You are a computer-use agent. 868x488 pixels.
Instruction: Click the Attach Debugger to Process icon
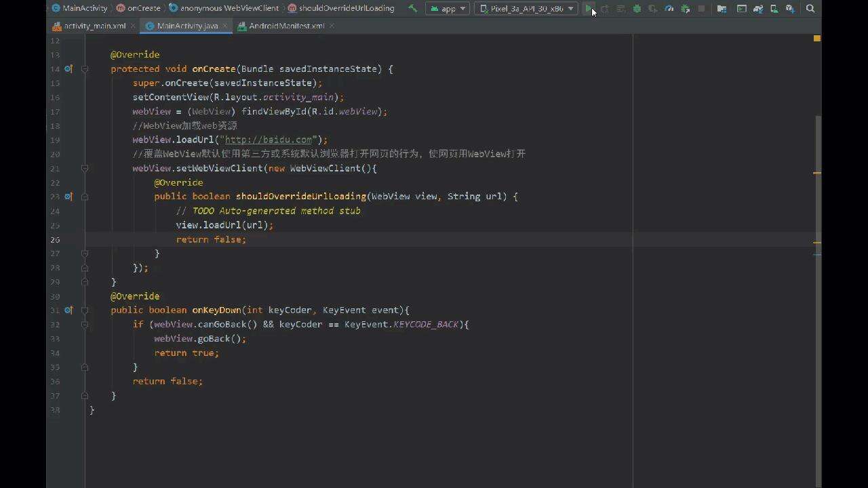point(686,9)
